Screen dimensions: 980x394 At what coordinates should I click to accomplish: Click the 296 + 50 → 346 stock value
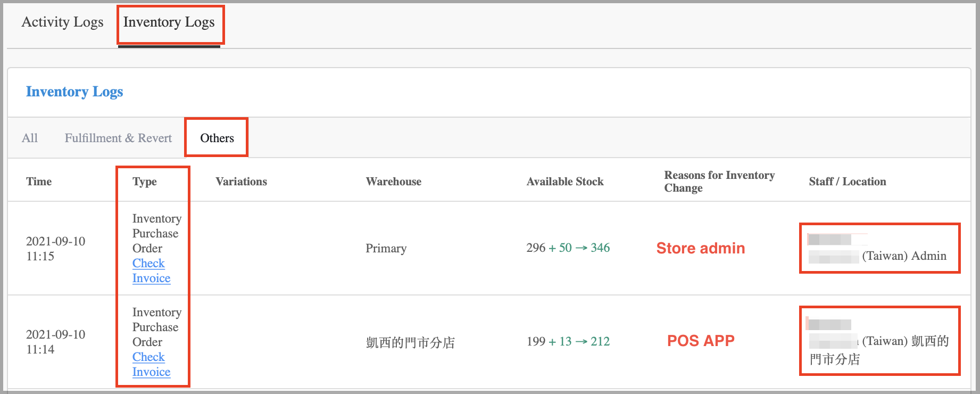pyautogui.click(x=568, y=248)
